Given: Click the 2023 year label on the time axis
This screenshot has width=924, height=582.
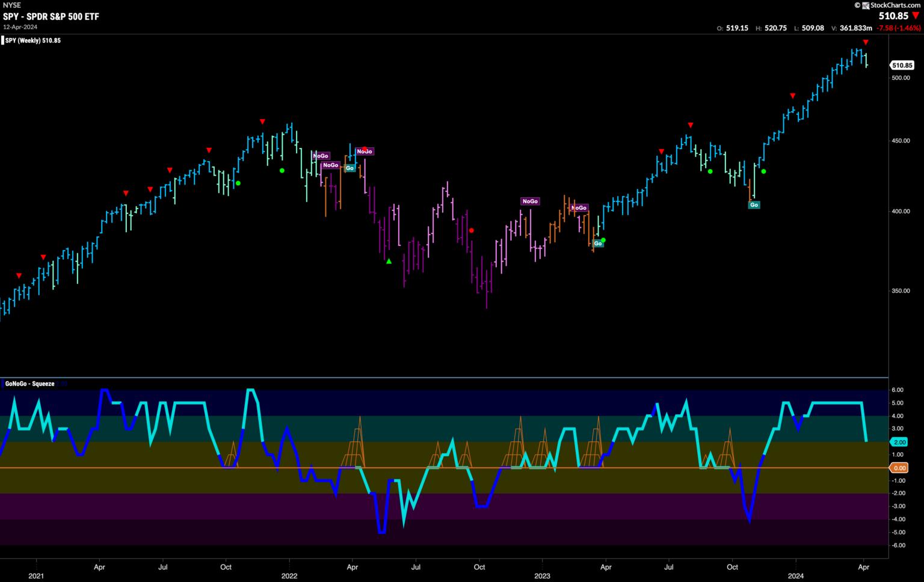Looking at the screenshot, I should pos(542,575).
